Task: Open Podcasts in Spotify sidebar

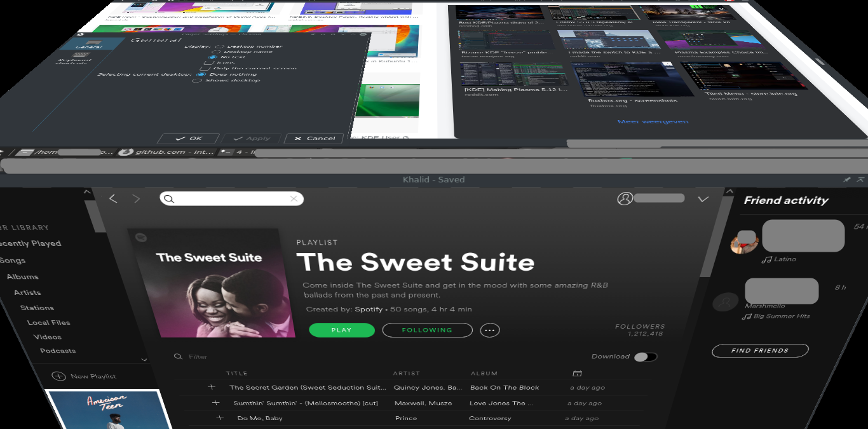Action: (58, 351)
